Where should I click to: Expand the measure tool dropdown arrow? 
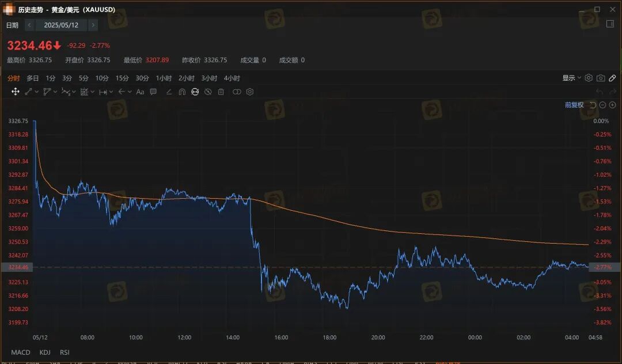(x=110, y=92)
